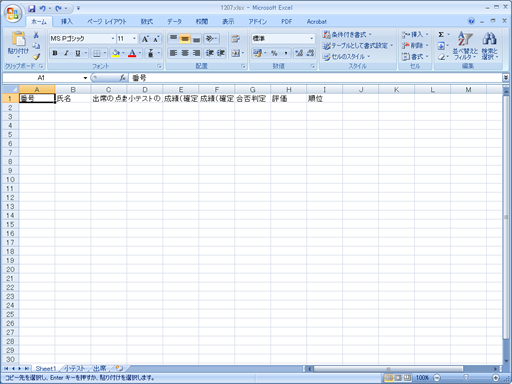Increase decimal places icon
This screenshot has width=512, height=384.
[299, 53]
